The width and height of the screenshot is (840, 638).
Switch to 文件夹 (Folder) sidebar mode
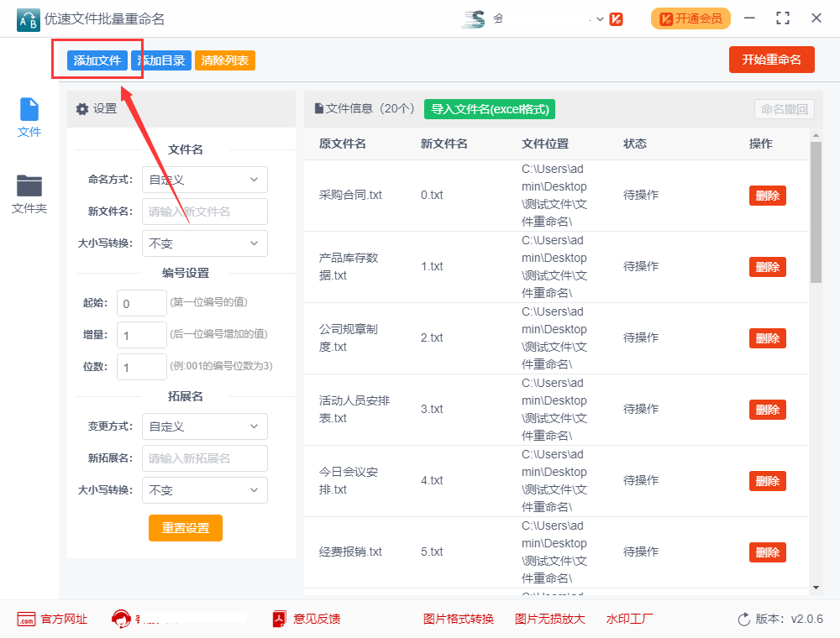(29, 186)
